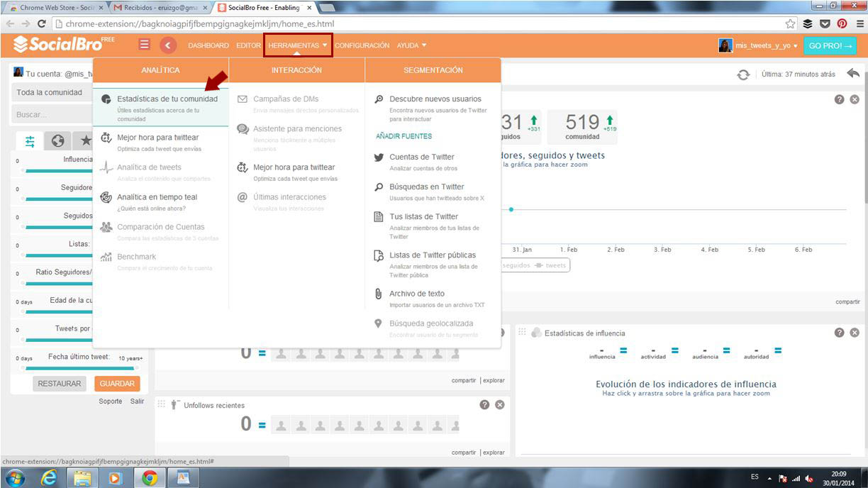Viewport: 868px width, 488px height.
Task: Open the star tab in filter panel
Action: 86,140
